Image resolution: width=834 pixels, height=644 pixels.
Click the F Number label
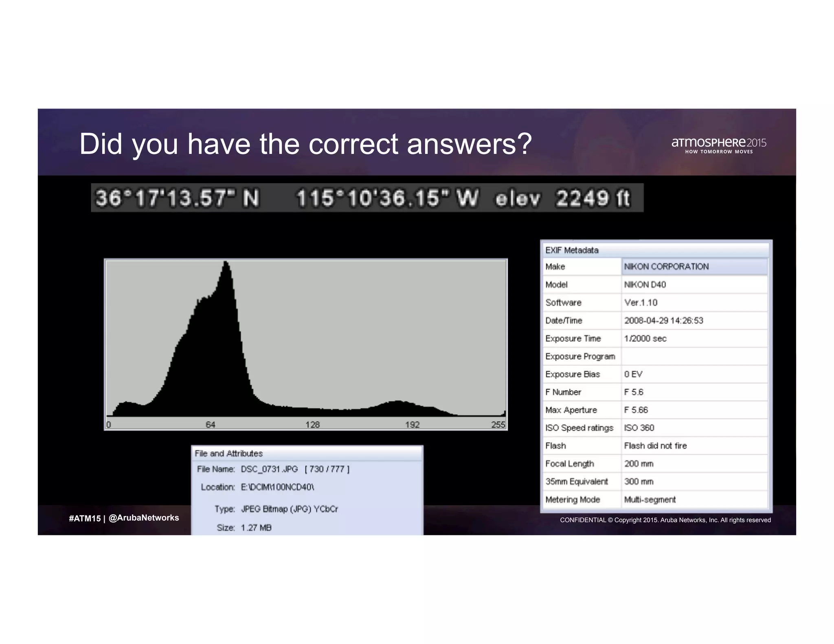563,392
